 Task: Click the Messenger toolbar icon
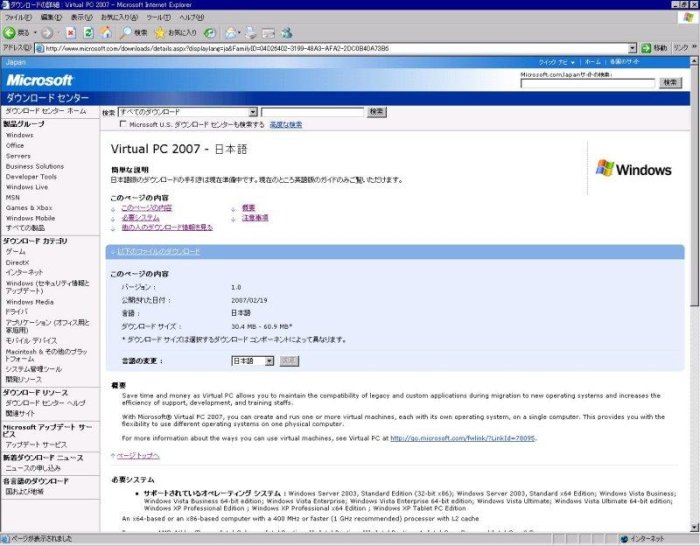(x=287, y=33)
